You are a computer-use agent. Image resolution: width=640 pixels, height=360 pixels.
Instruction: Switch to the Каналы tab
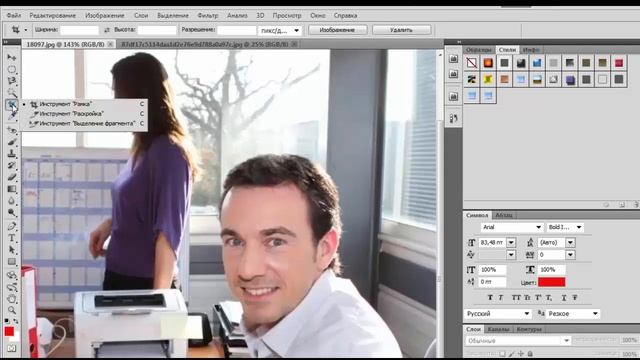point(498,329)
